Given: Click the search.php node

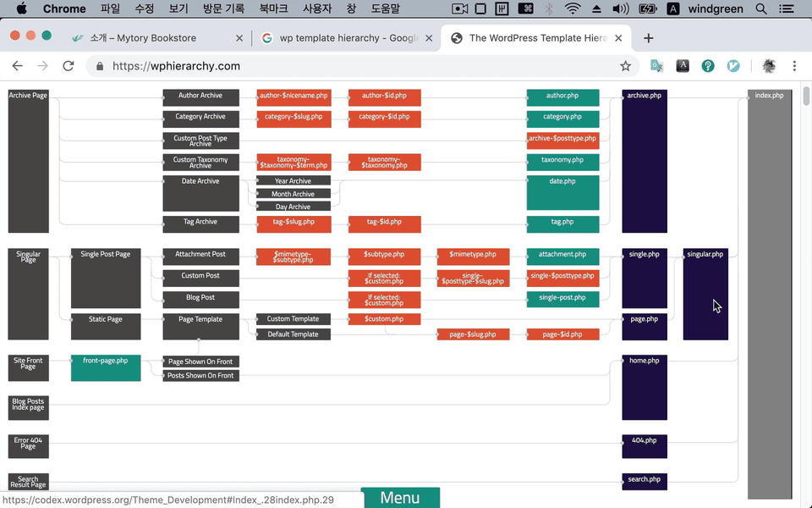Looking at the screenshot, I should pos(645,482).
